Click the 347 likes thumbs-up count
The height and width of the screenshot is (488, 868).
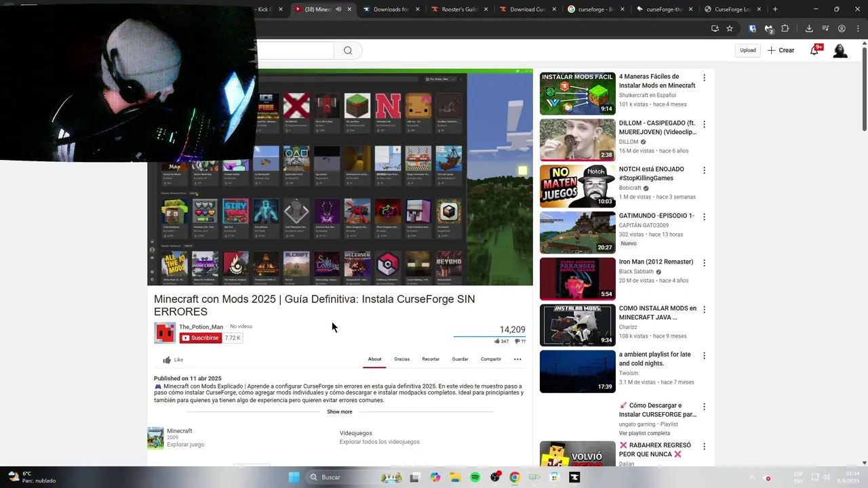point(501,341)
